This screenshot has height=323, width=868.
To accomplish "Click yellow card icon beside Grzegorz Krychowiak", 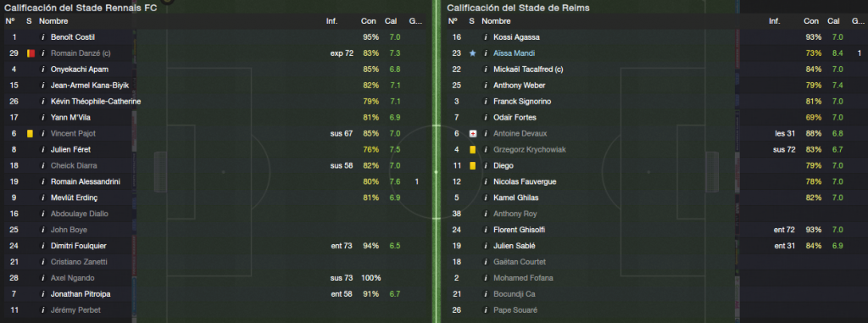I will (x=472, y=149).
